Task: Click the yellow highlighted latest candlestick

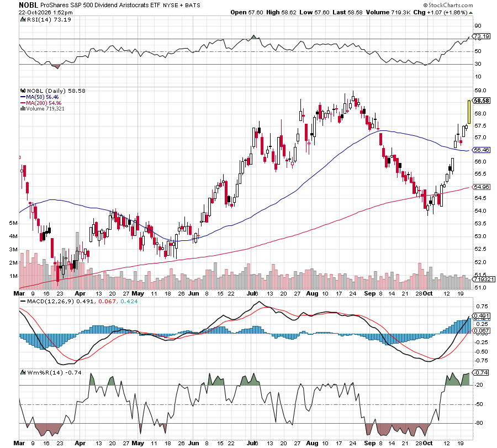Action: point(469,112)
